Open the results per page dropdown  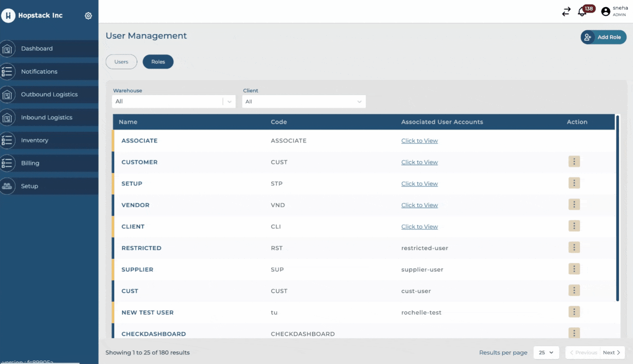pos(546,353)
